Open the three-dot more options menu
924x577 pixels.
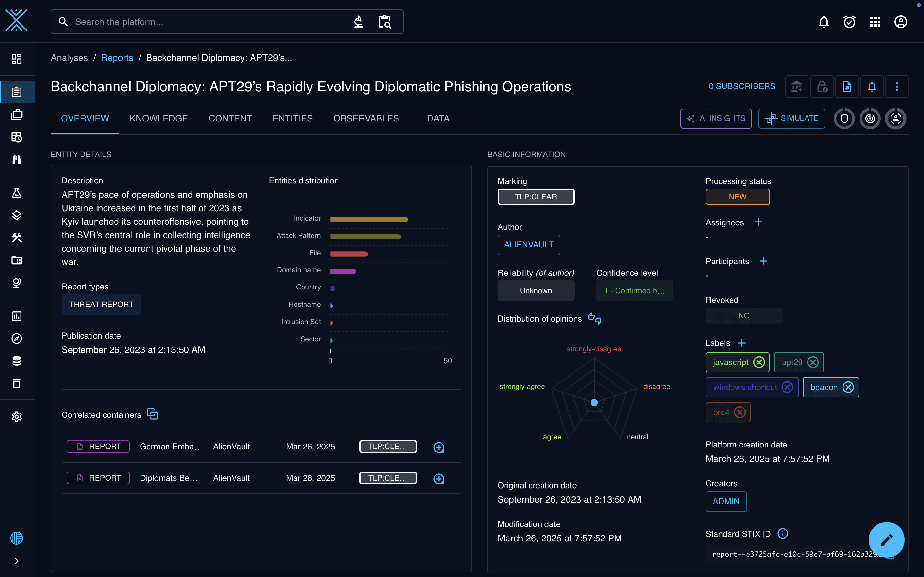click(x=897, y=87)
